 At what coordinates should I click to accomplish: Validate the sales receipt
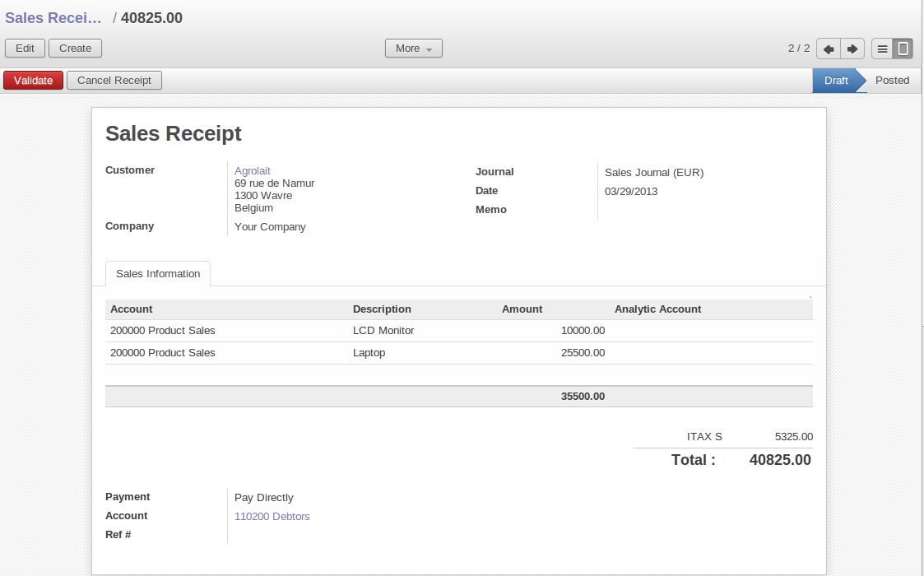pyautogui.click(x=33, y=81)
